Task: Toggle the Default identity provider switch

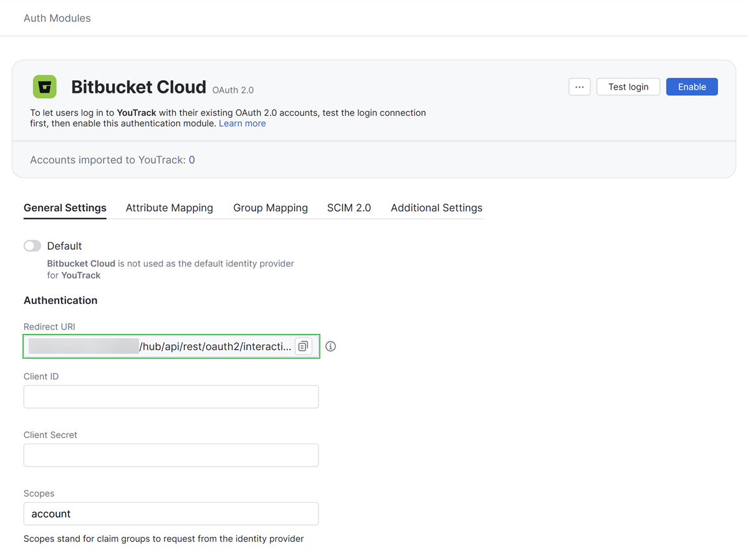Action: (x=32, y=246)
